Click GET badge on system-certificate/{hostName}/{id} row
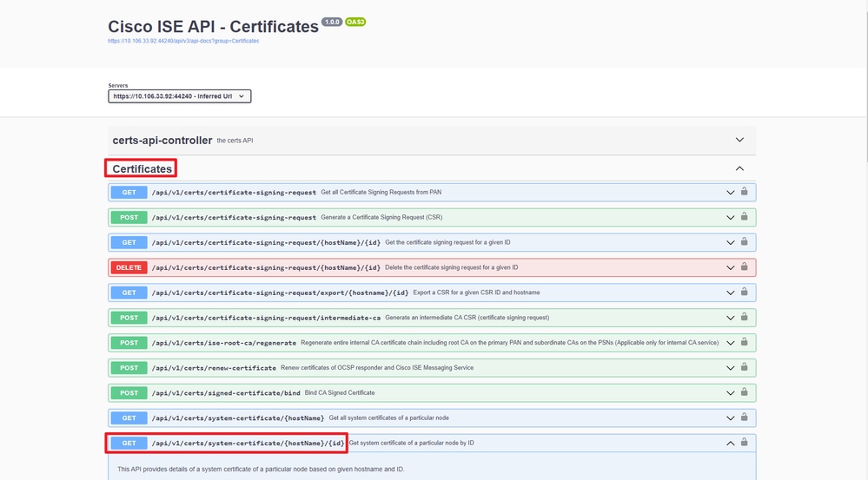 coord(129,443)
